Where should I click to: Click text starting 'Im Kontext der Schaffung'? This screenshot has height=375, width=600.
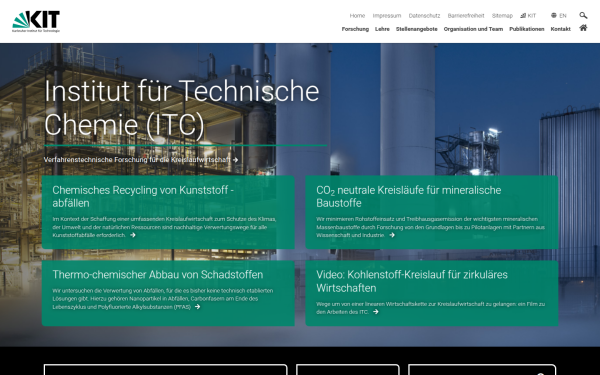click(164, 227)
